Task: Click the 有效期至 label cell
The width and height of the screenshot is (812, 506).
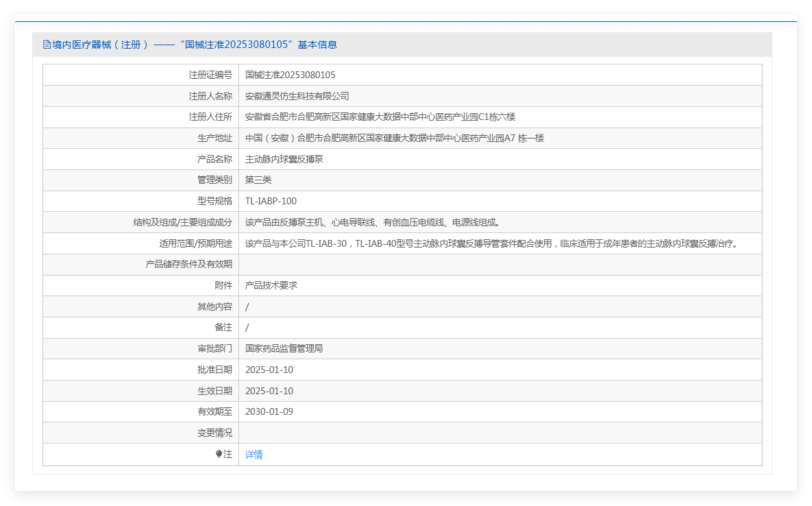Action: pyautogui.click(x=141, y=412)
